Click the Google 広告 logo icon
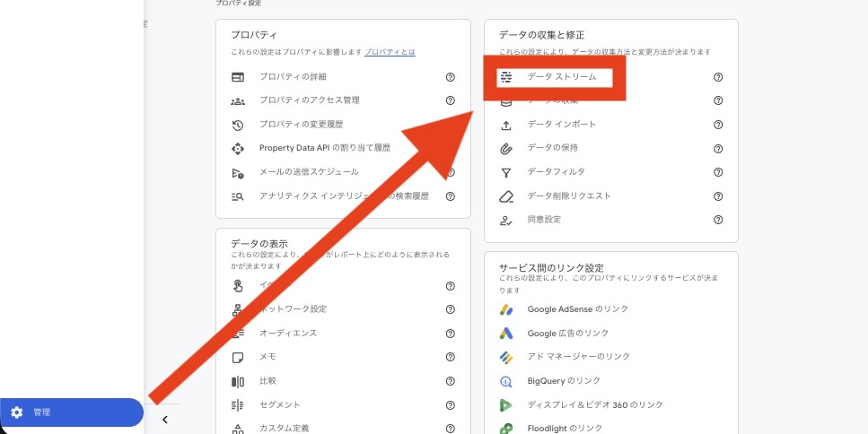 pos(506,334)
